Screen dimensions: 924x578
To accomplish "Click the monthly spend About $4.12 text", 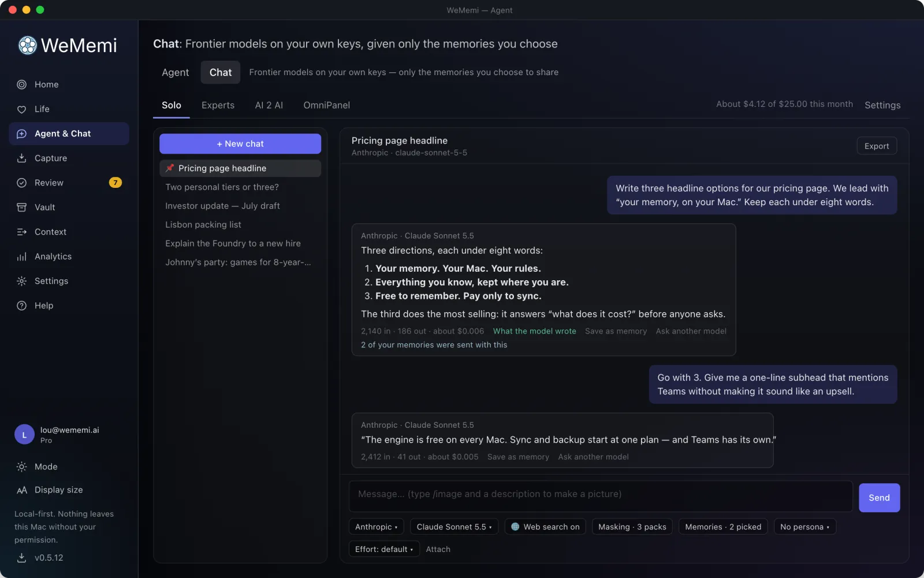I will [784, 104].
